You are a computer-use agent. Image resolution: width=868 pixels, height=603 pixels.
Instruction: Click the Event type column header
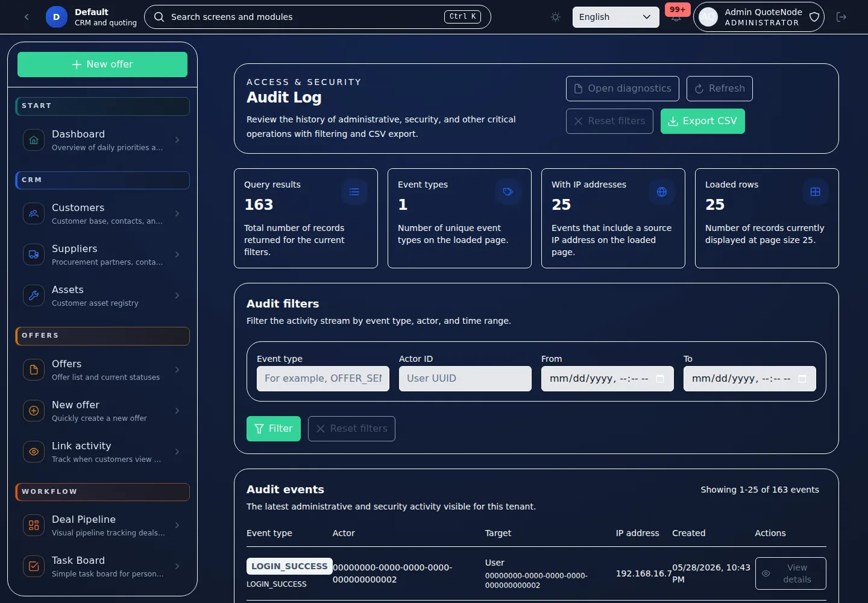coord(269,533)
